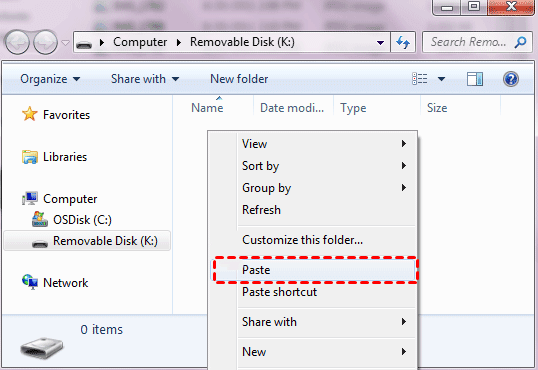Open the Help question mark icon
538x370 pixels.
[511, 79]
